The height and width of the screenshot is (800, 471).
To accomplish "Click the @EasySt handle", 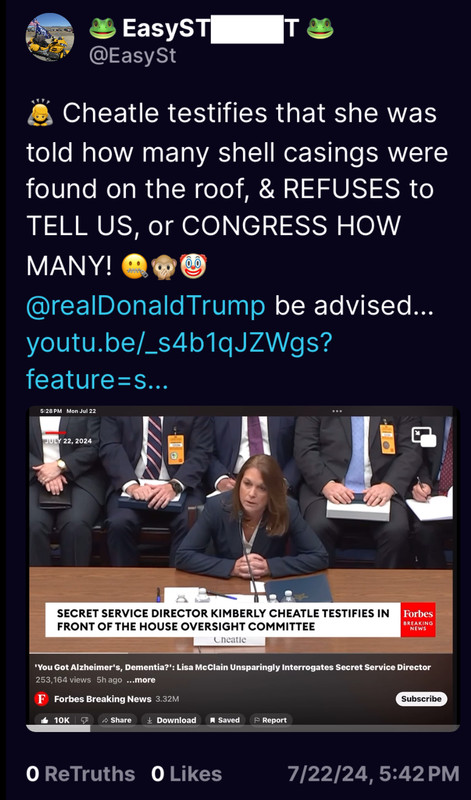I will click(x=133, y=56).
